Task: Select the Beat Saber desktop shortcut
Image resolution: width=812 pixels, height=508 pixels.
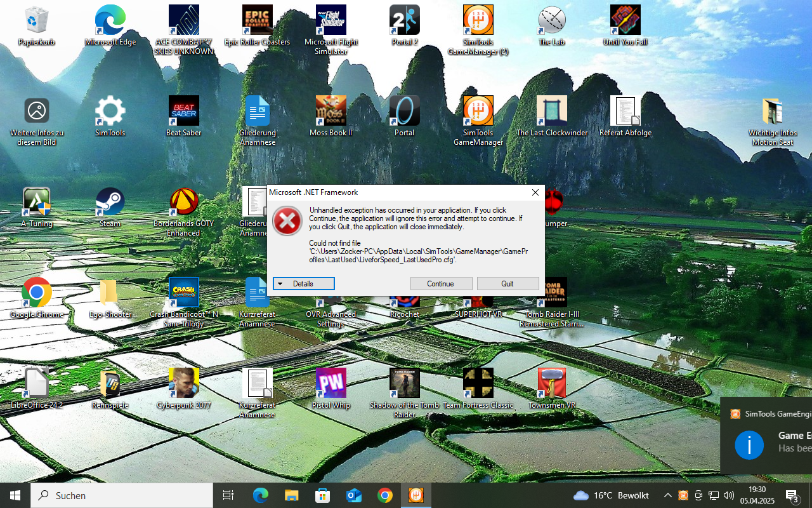Action: click(184, 117)
